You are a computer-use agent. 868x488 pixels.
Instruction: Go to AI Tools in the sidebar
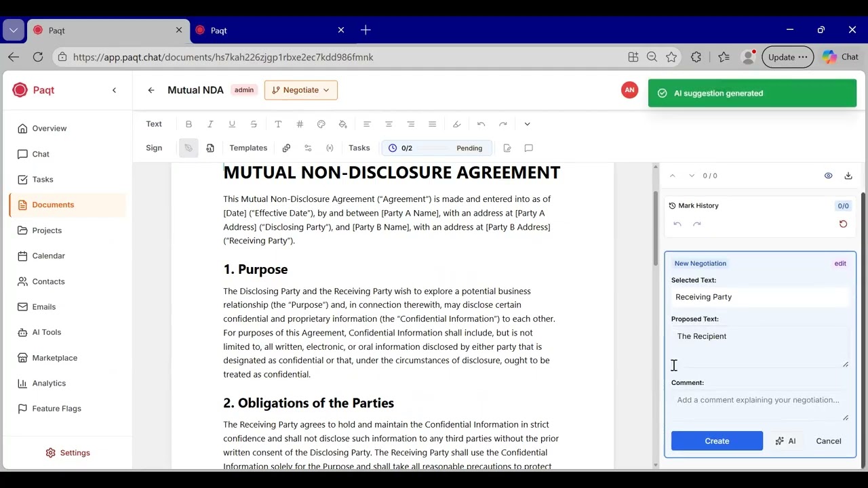[68, 332]
